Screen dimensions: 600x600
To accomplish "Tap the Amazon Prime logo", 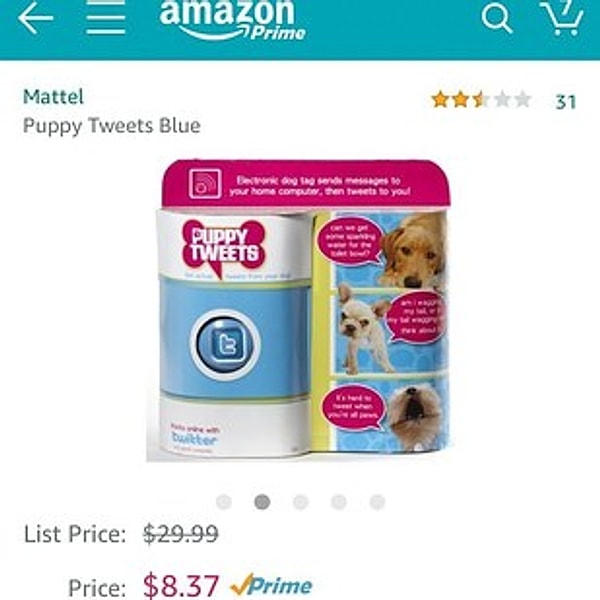I will click(232, 20).
